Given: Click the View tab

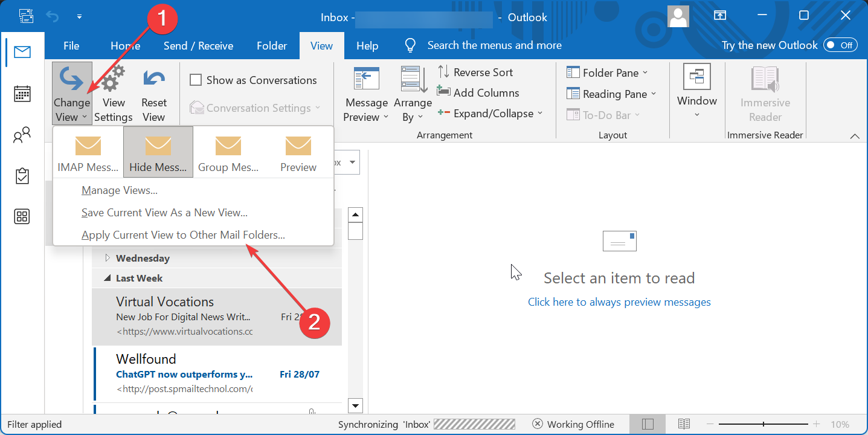Looking at the screenshot, I should click(x=321, y=46).
